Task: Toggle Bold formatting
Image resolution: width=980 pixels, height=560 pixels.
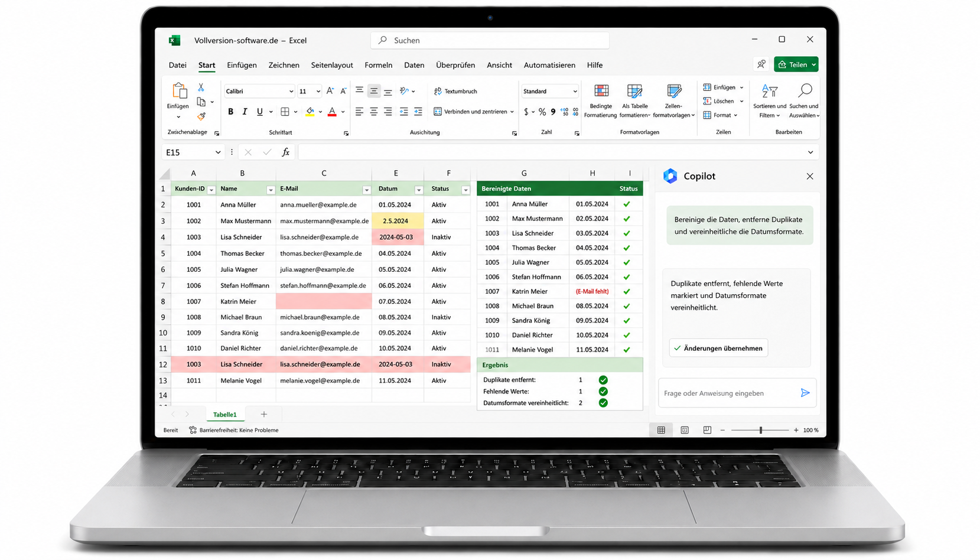Action: pyautogui.click(x=230, y=112)
